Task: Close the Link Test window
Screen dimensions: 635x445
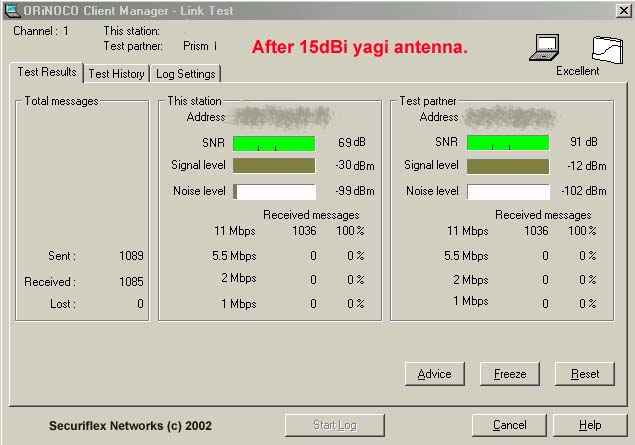Action: click(x=624, y=11)
